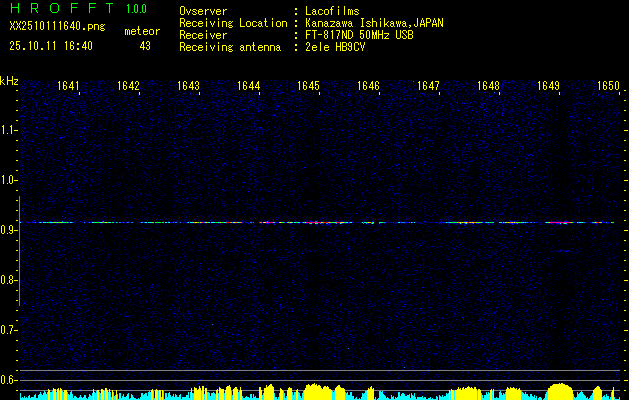Select the 0.9 frequency axis label

tap(9, 230)
